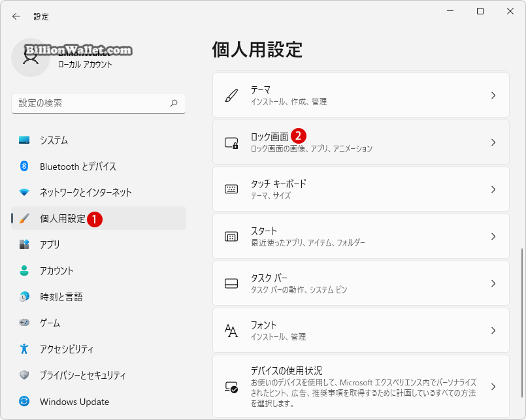Maximize the Settings window
This screenshot has height=420, width=526.
pos(480,11)
